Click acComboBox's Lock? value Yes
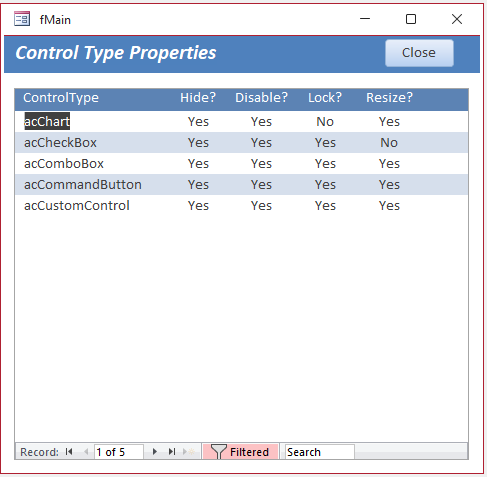Image resolution: width=487 pixels, height=477 pixels. 325,164
